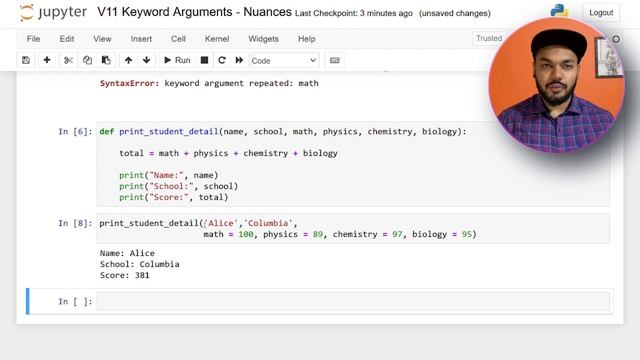Screen dimensions: 640x360
Task: Click the (unsaved changes) status text
Action: 455,13
